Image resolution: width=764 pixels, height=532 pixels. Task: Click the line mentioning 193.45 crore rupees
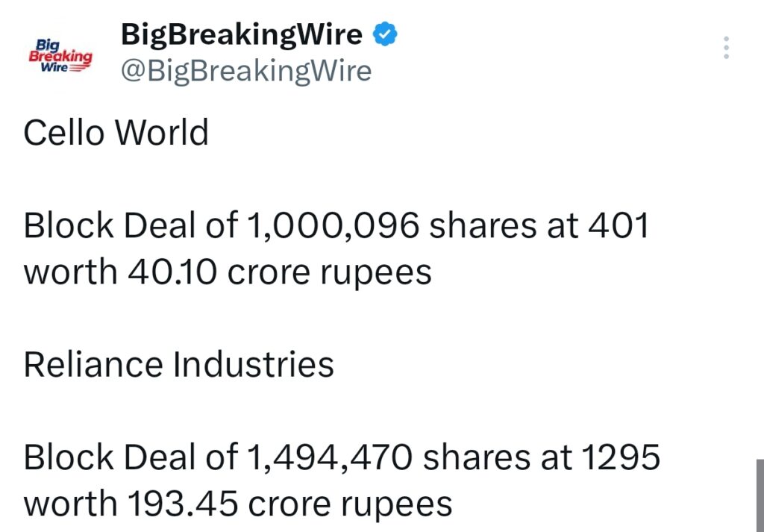[x=237, y=503]
